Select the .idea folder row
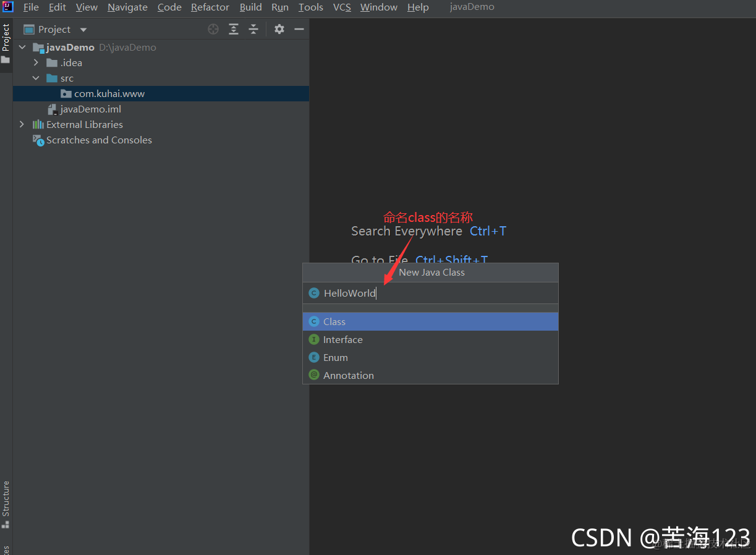 161,62
